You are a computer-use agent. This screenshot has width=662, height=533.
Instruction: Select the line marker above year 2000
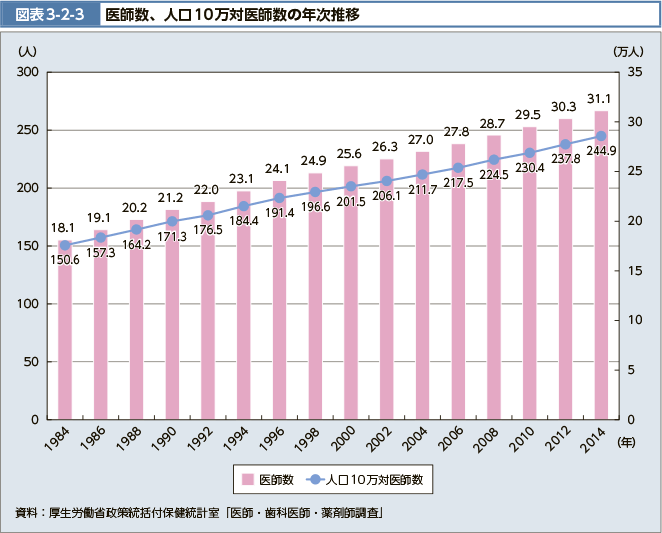pyautogui.click(x=351, y=186)
